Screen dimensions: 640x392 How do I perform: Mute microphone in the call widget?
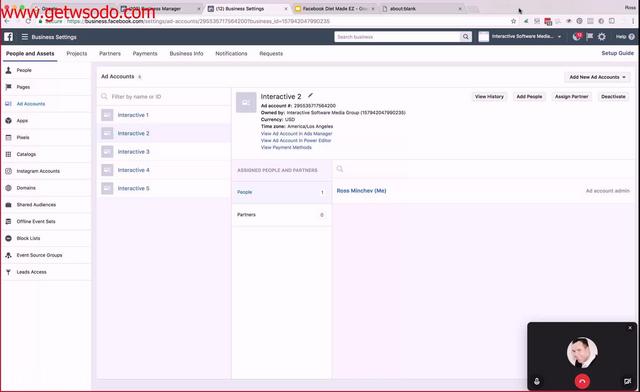pyautogui.click(x=537, y=381)
